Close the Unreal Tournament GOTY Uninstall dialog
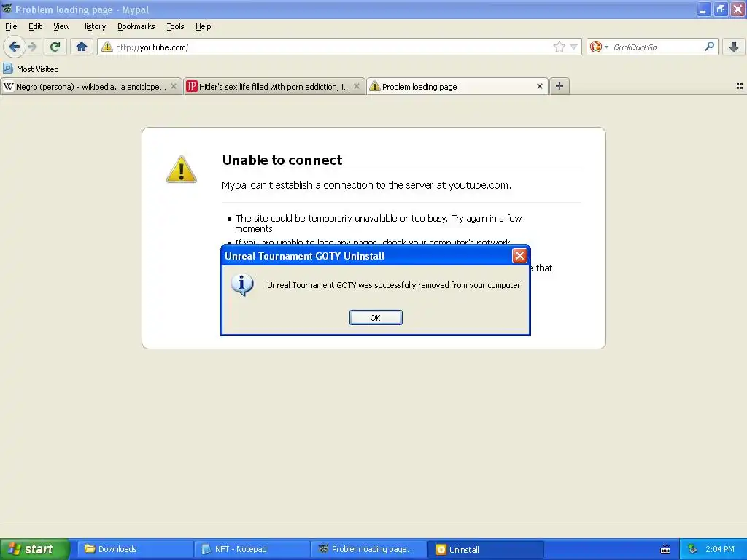The width and height of the screenshot is (747, 560). (519, 256)
